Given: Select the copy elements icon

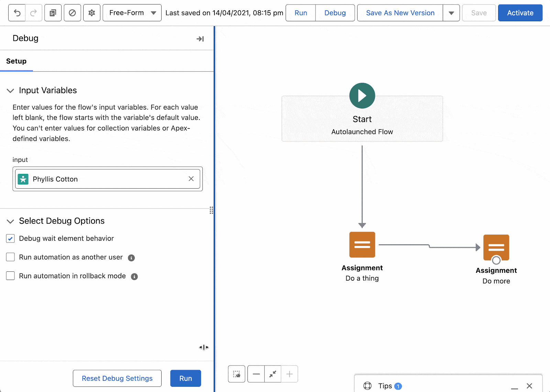Looking at the screenshot, I should pos(53,13).
